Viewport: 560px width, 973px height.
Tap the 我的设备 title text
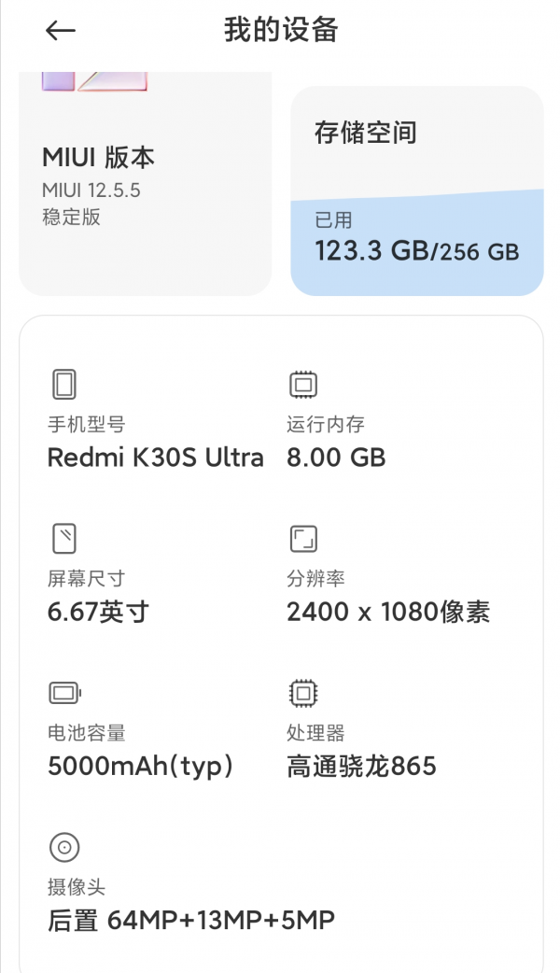[280, 31]
